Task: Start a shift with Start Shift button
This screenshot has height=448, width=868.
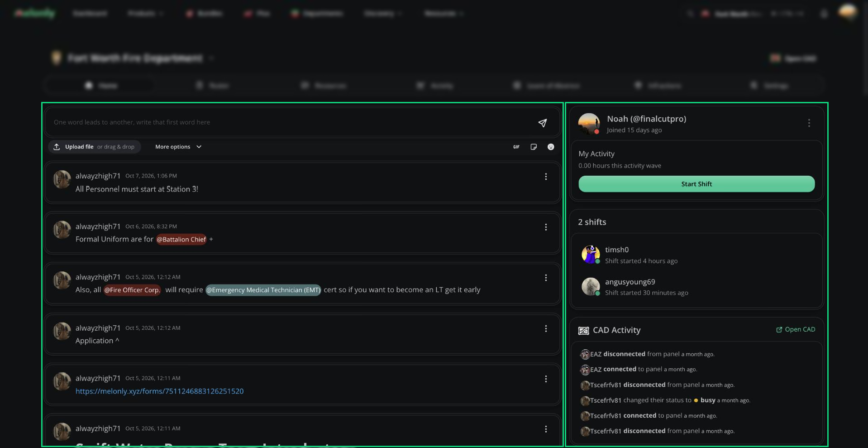Action: (696, 184)
